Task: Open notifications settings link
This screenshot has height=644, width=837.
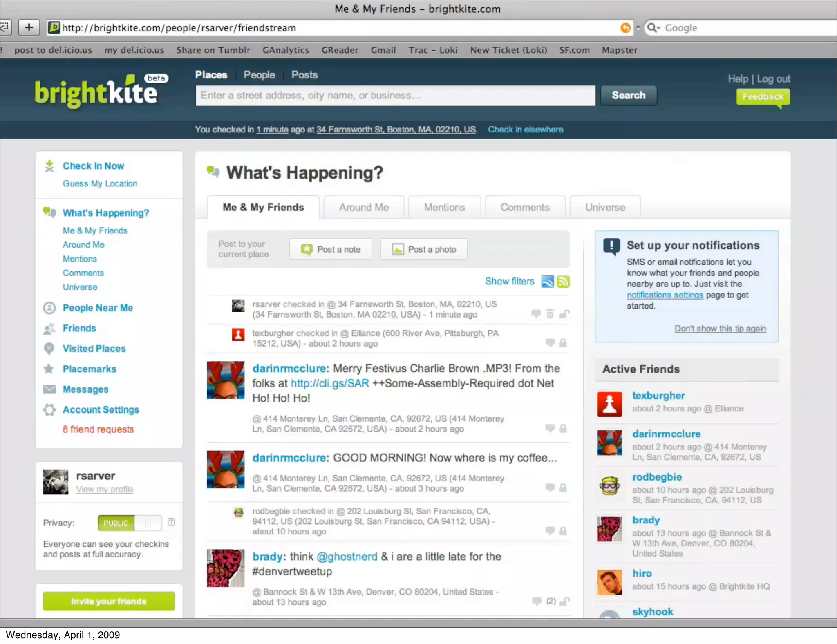Action: (x=665, y=295)
